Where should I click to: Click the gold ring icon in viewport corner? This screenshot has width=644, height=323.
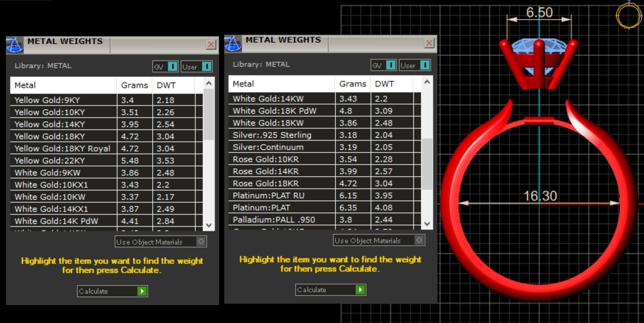[x=629, y=16]
